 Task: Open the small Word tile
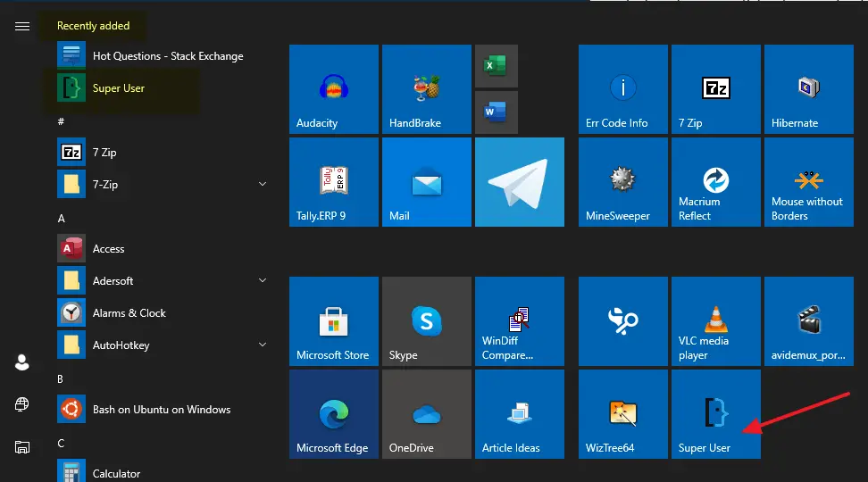(x=497, y=112)
